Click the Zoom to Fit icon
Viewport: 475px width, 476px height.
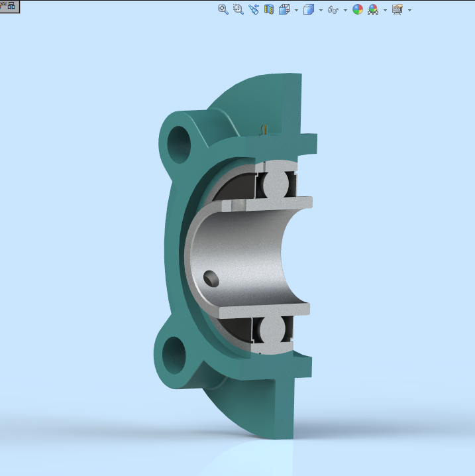223,9
